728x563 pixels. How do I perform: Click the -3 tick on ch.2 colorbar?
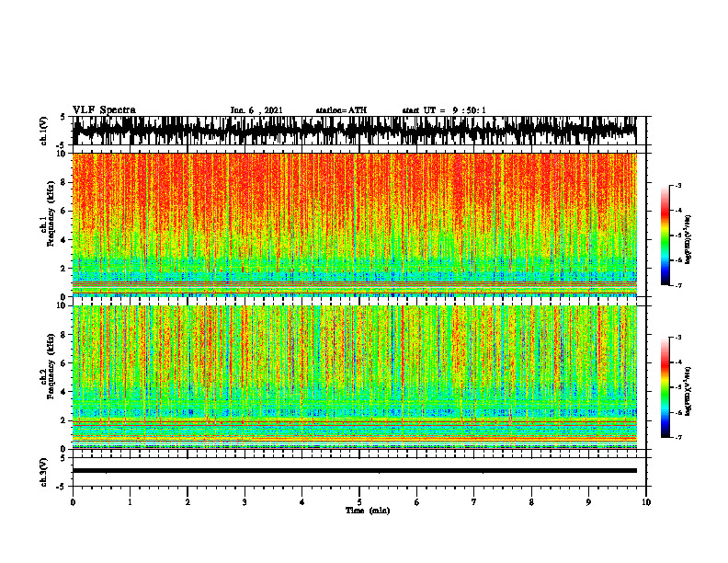click(x=678, y=338)
